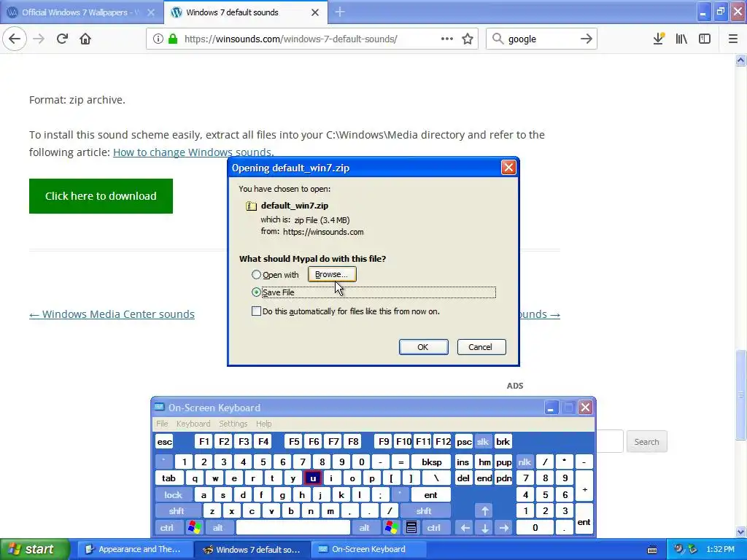Open the downloads panel

coord(659,39)
